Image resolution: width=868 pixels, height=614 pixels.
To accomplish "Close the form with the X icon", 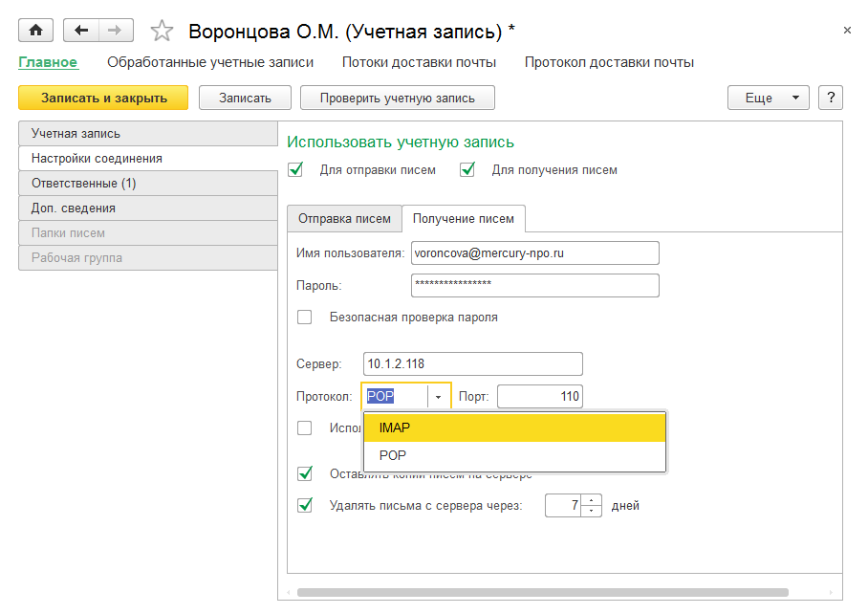I will (x=847, y=31).
